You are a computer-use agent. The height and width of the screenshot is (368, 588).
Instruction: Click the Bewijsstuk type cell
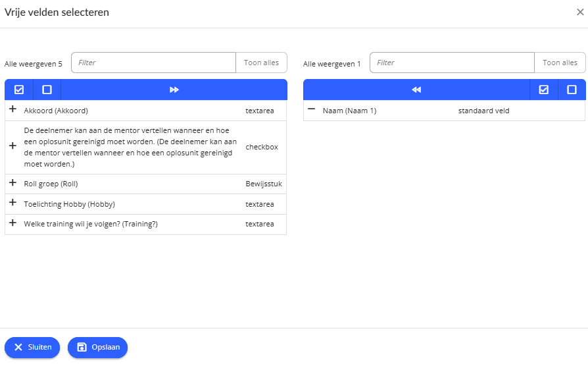tap(264, 184)
